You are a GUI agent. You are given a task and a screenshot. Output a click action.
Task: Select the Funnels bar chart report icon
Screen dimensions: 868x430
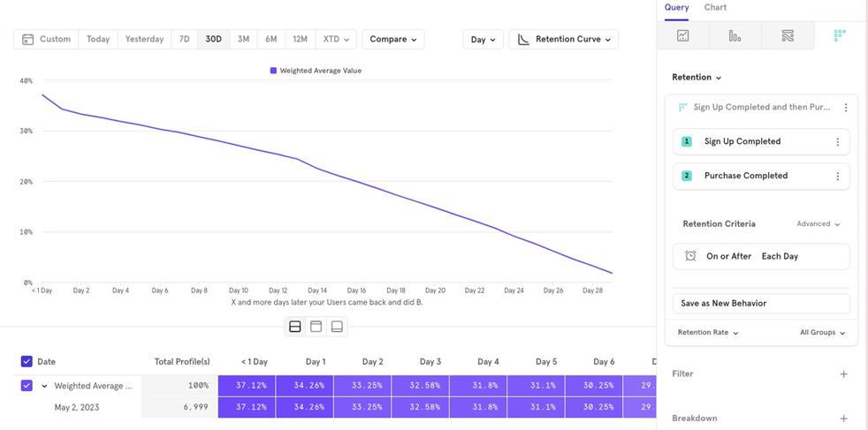tap(735, 36)
